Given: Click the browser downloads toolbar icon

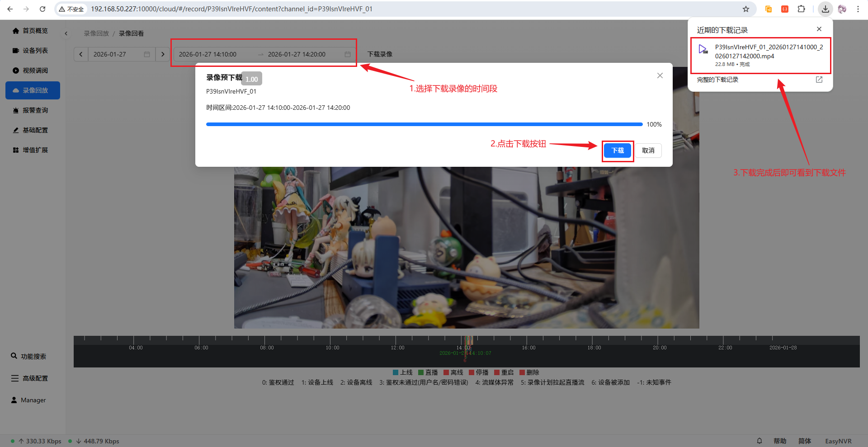Looking at the screenshot, I should pos(825,9).
